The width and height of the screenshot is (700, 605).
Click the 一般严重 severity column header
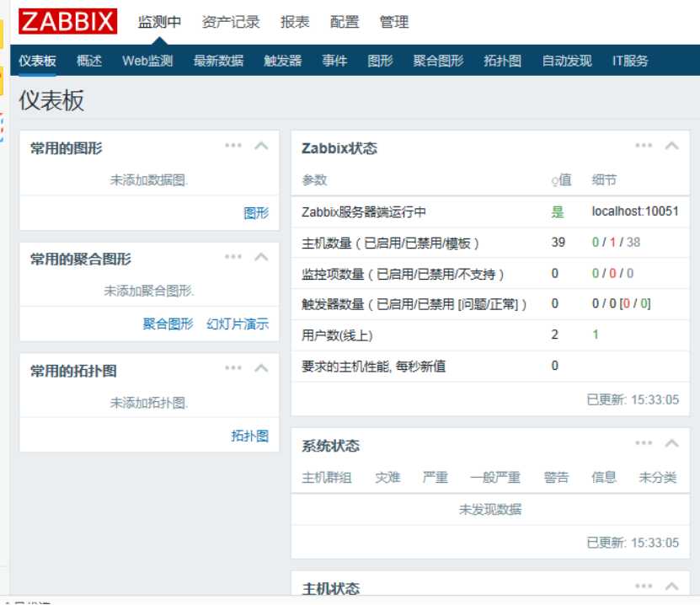click(495, 477)
